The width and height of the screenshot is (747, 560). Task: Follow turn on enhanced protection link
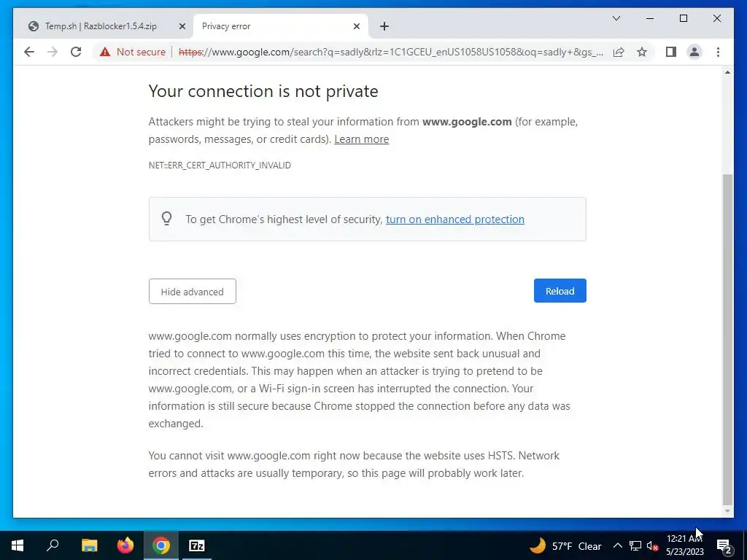click(454, 219)
